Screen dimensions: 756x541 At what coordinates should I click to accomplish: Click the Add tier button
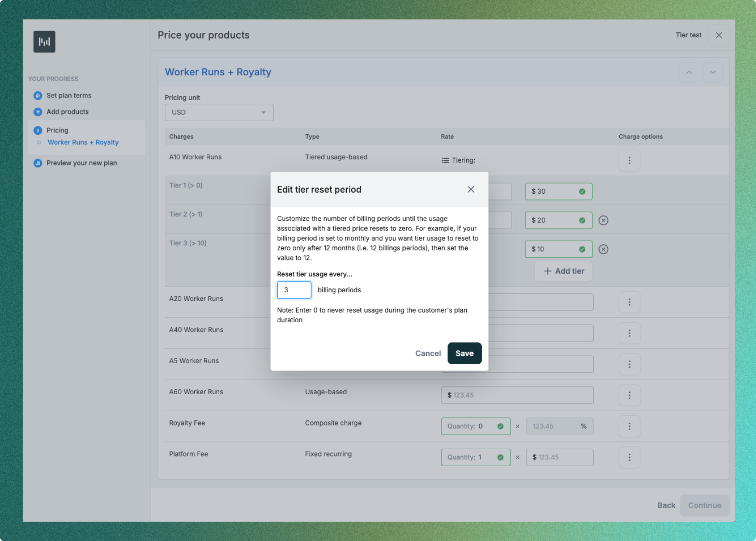pyautogui.click(x=563, y=271)
